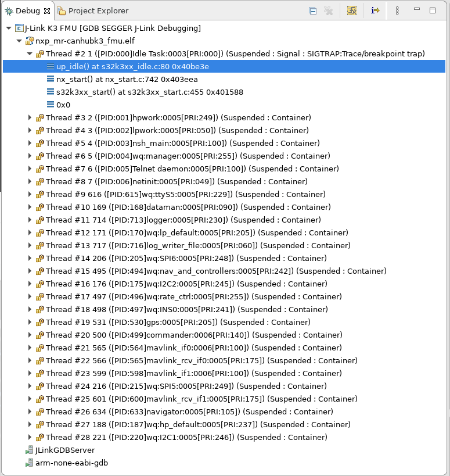This screenshot has height=476, width=450.
Task: Select the up_idle() stack frame
Action: [132, 66]
